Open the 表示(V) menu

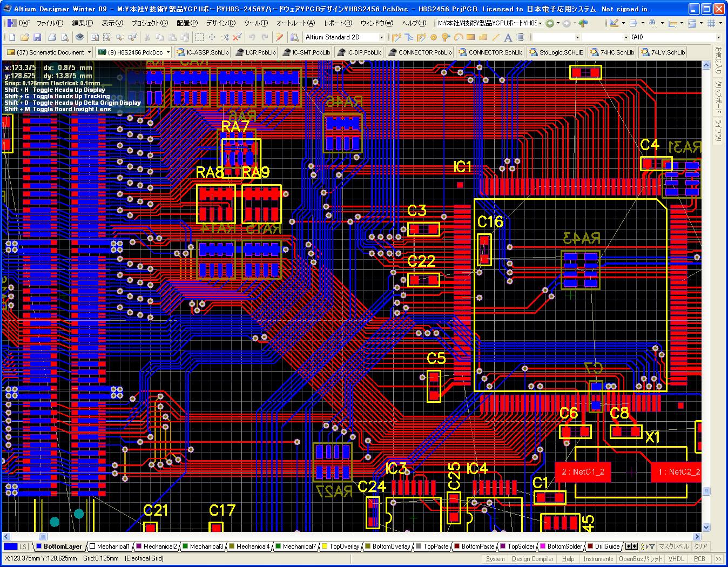pyautogui.click(x=112, y=23)
